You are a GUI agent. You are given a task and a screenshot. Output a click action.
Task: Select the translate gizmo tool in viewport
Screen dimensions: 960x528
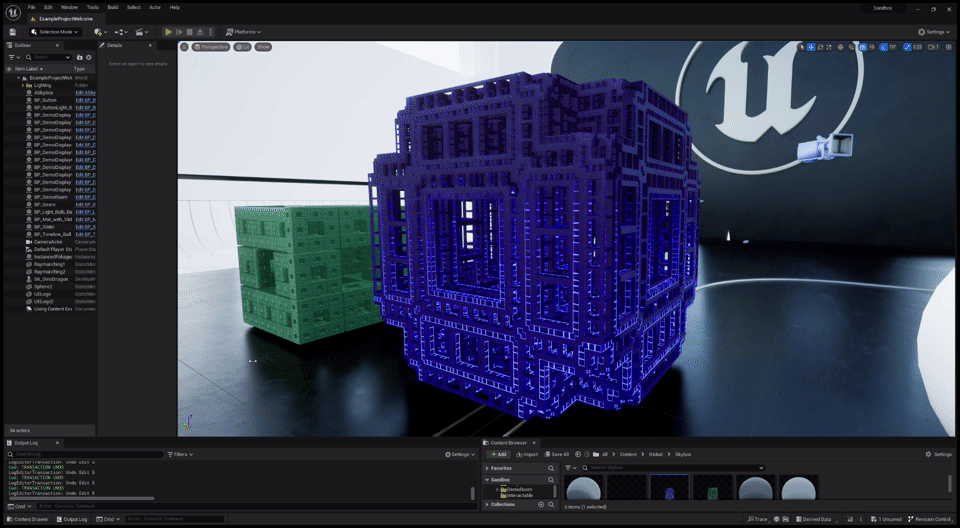point(811,47)
